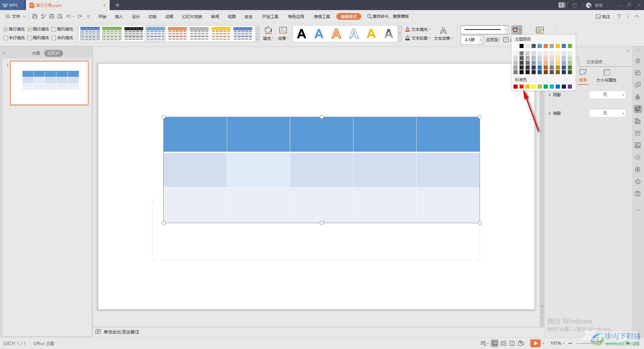This screenshot has height=349, width=644.
Task: Switch to the 表格工具 ribbon tab
Action: coord(322,16)
